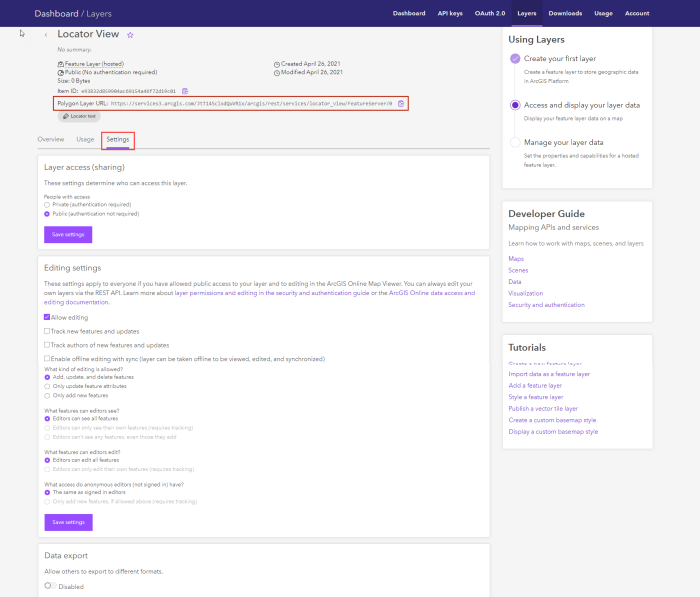700x597 pixels.
Task: Choose Only update feature attributes option
Action: 47,386
